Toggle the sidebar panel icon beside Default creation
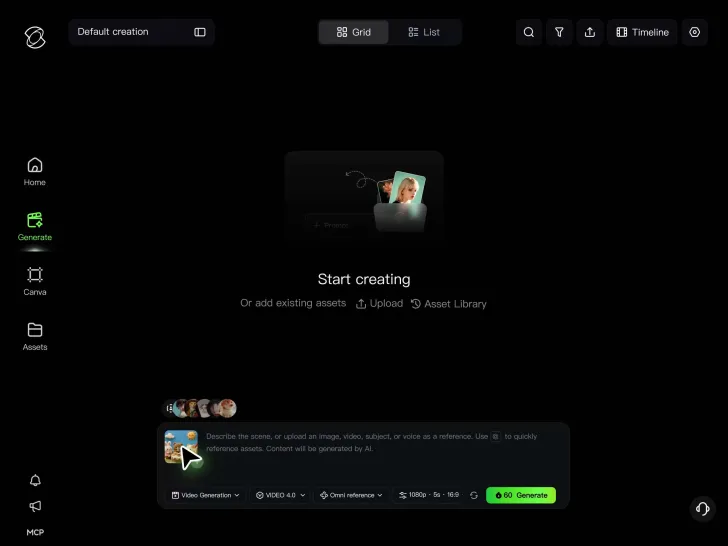The width and height of the screenshot is (728, 546). tap(200, 32)
